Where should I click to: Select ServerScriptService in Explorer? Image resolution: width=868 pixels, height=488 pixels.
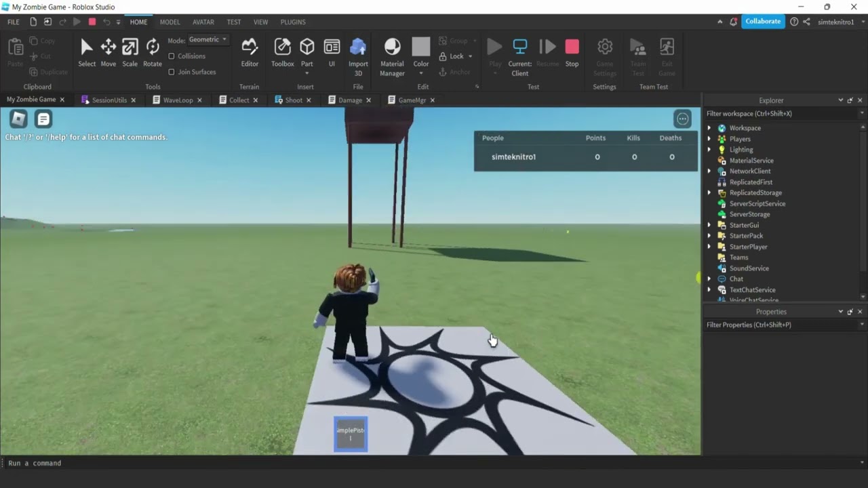[x=757, y=204]
